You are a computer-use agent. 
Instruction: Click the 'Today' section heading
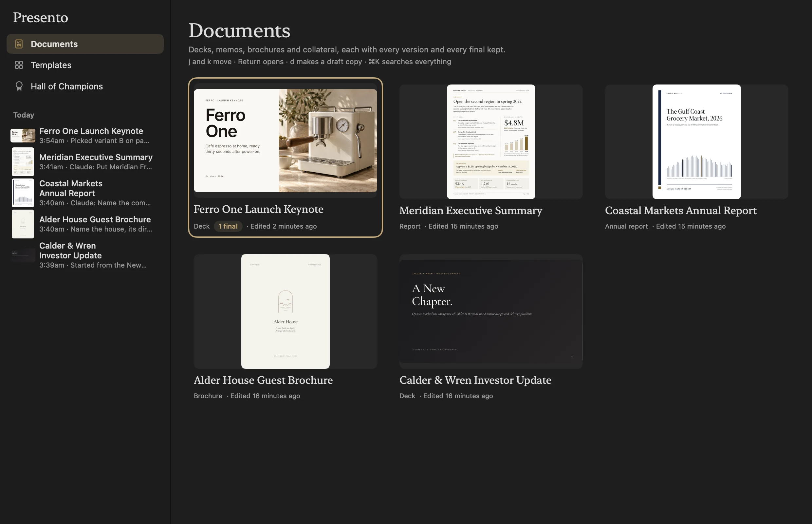coord(24,115)
